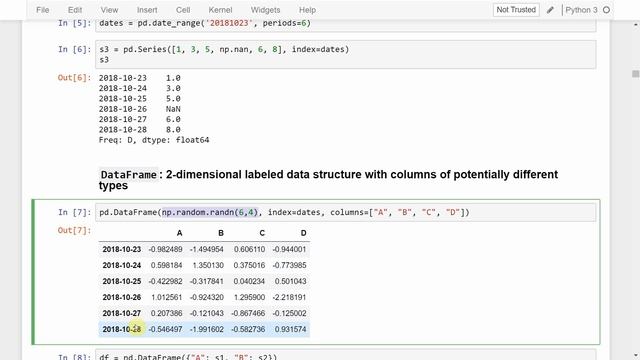This screenshot has width=640, height=360.
Task: Open the View menu
Action: point(109,10)
